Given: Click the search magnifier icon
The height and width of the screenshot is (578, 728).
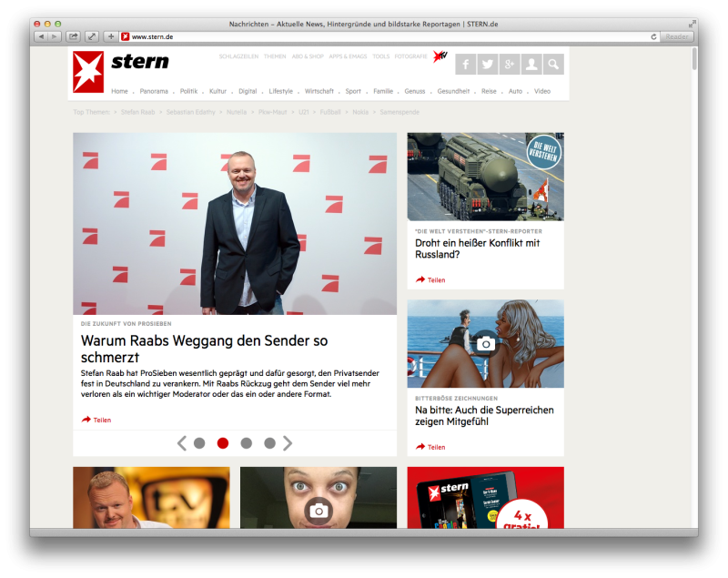Looking at the screenshot, I should tap(553, 64).
